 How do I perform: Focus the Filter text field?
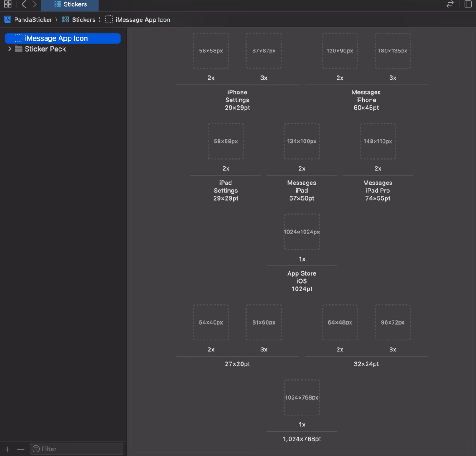coord(77,449)
